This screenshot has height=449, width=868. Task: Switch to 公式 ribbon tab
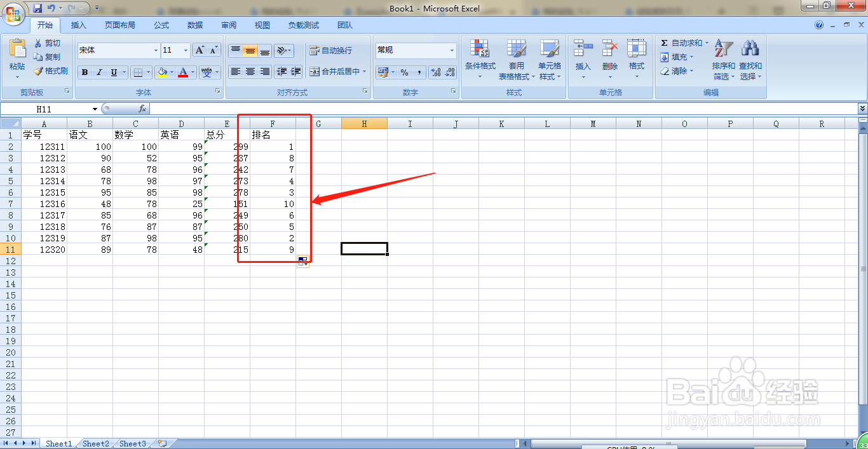point(161,25)
